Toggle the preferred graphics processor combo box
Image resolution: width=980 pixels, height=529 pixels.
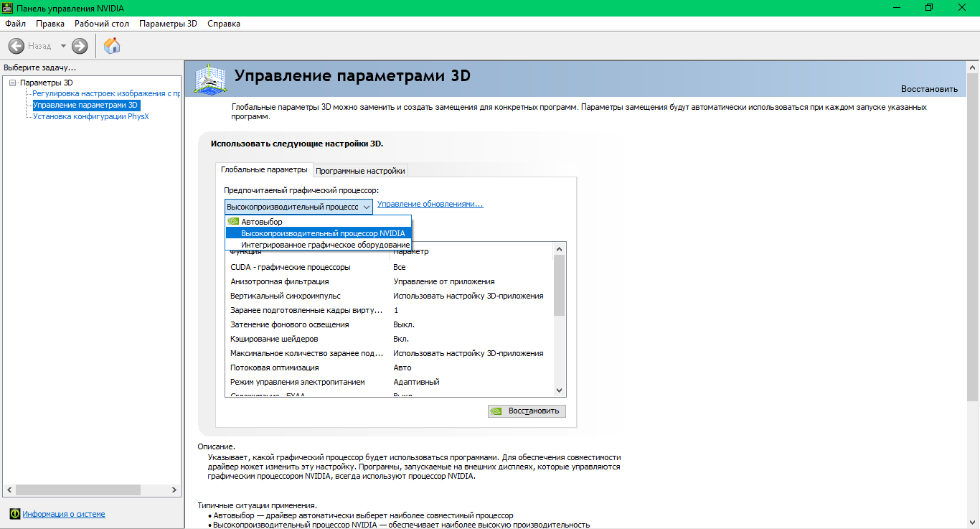[x=299, y=207]
